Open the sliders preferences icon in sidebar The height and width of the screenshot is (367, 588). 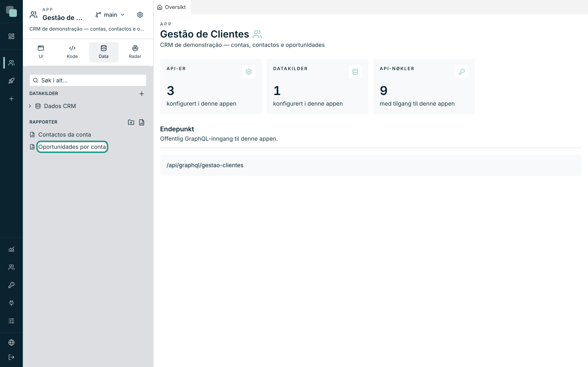point(11,321)
